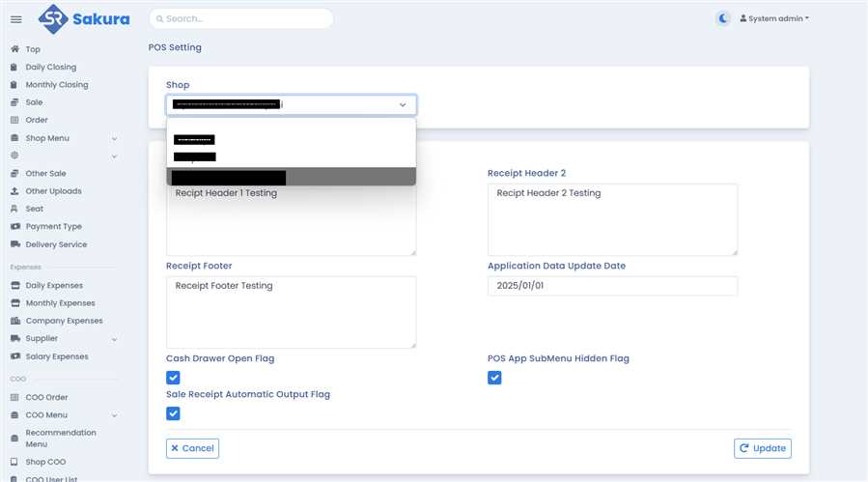Viewport: 868px width, 482px height.
Task: Click the hamburger menu icon
Action: pos(15,19)
